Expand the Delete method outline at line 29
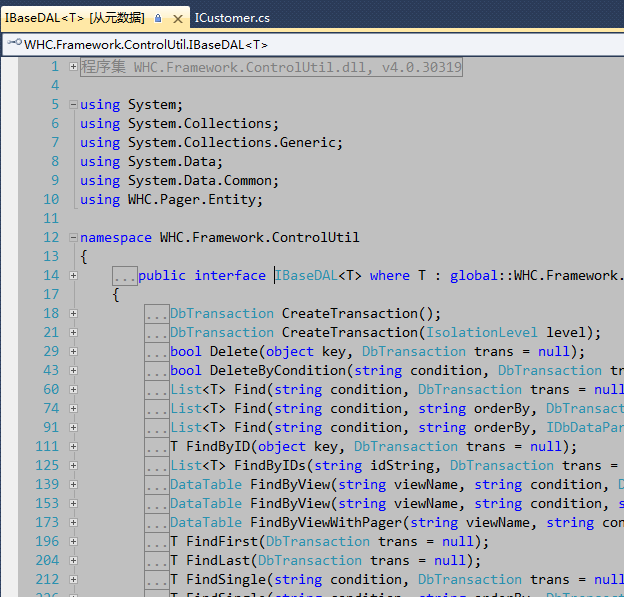 coord(73,351)
